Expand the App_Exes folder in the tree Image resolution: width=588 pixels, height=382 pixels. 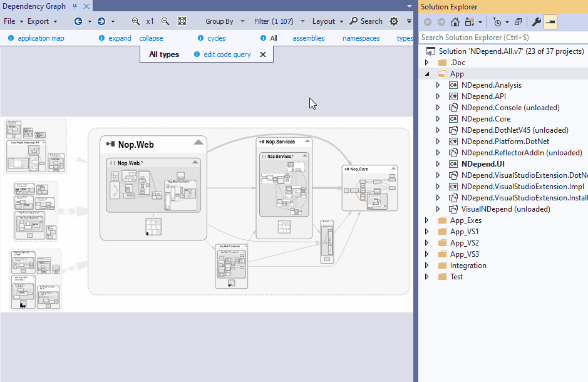pyautogui.click(x=427, y=220)
